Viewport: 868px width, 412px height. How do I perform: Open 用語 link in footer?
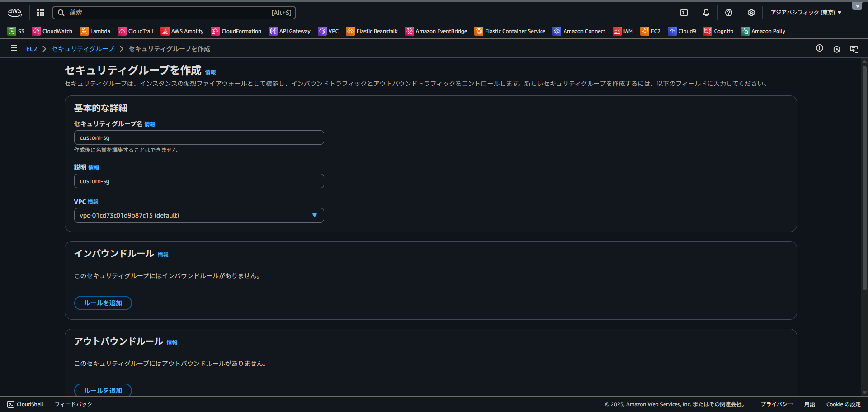coord(809,404)
